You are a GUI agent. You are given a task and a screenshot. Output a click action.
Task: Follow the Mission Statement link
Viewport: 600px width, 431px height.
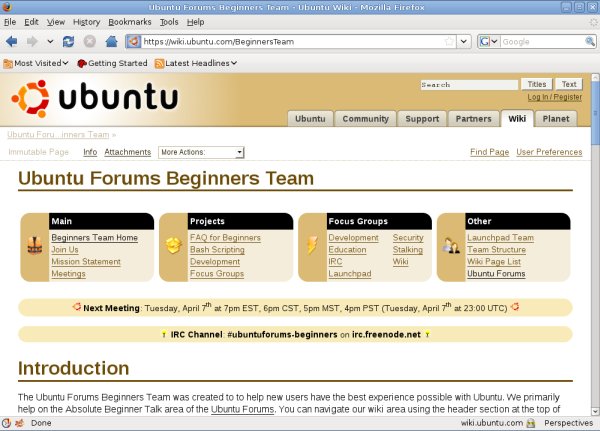tap(86, 261)
